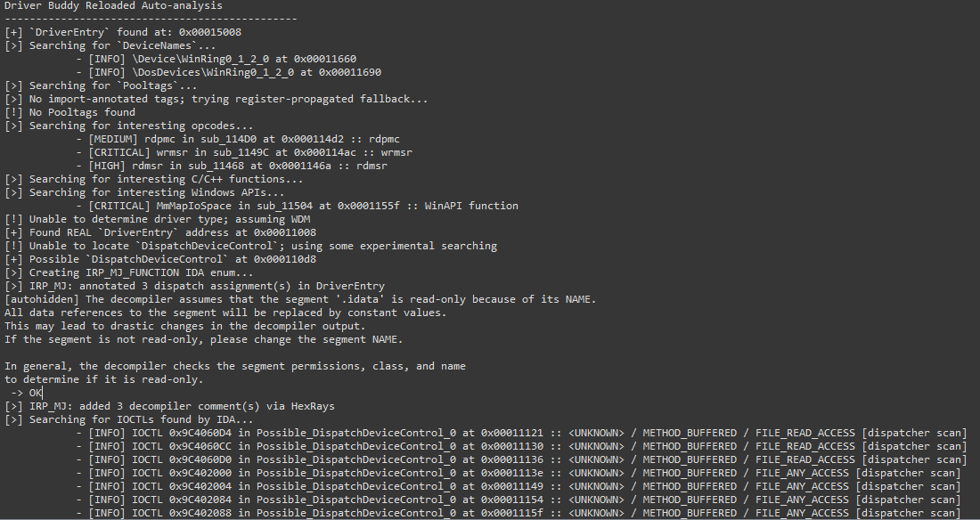Click the '[!] No Pooltags found' message
Viewport: 980px width, 520px height.
click(x=69, y=112)
